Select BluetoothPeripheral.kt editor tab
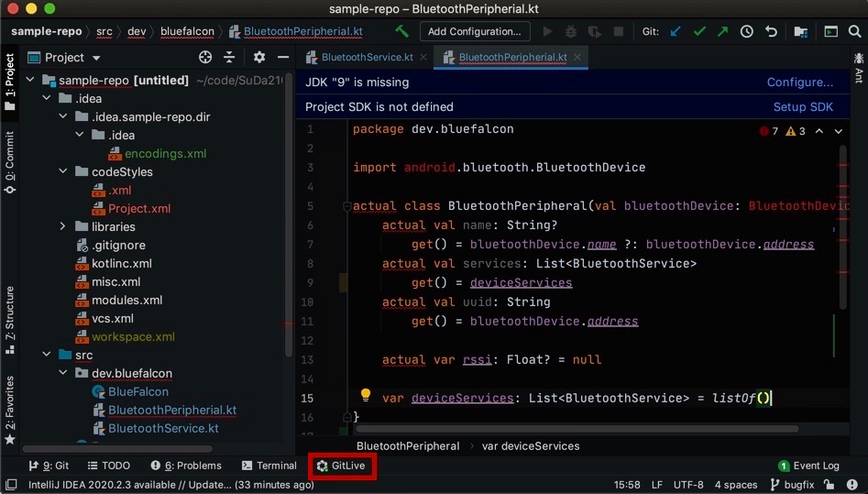Image resolution: width=868 pixels, height=494 pixels. [506, 57]
